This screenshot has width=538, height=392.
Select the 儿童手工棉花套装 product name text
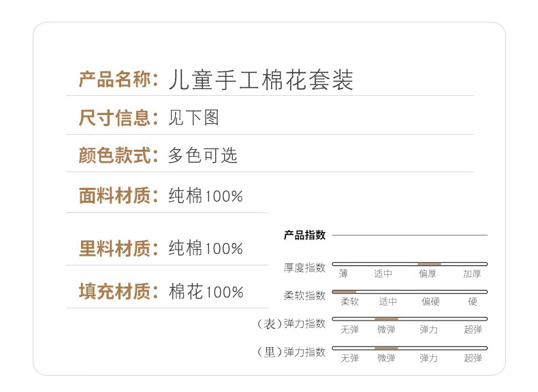point(261,80)
